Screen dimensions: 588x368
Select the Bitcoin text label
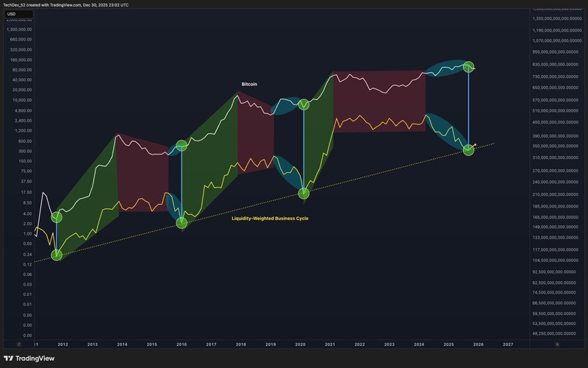pos(249,85)
